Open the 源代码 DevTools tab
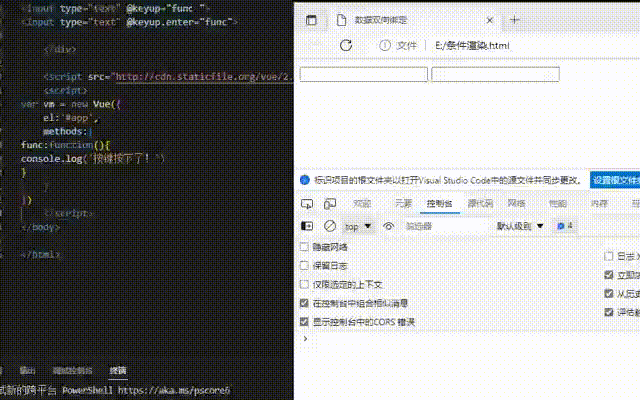Screen dimensions: 640x400 [x=480, y=203]
